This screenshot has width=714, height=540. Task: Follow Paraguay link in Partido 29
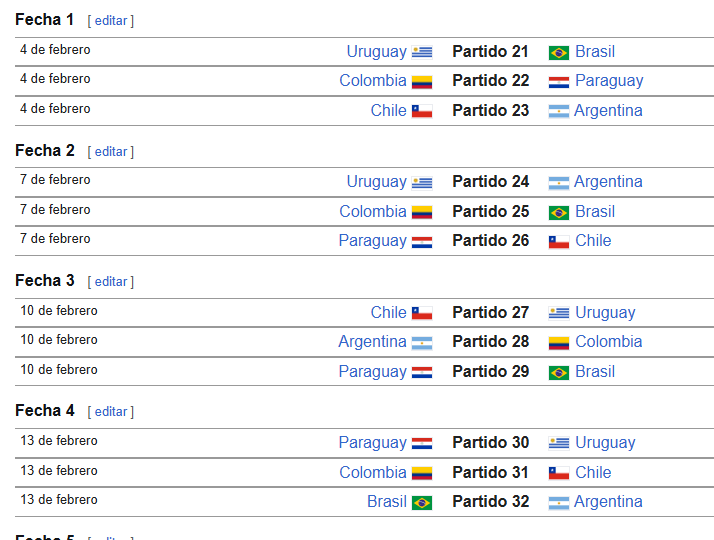(x=372, y=372)
